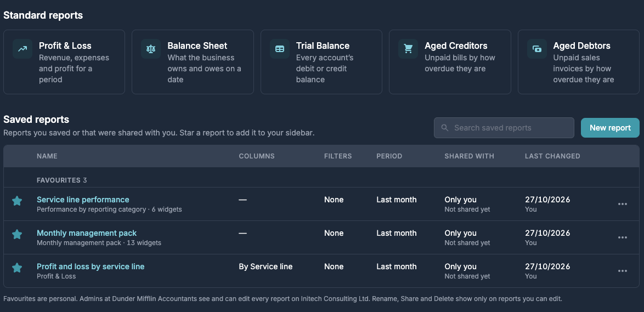Unstar the Monthly management pack report
Image resolution: width=644 pixels, height=312 pixels.
coord(17,234)
